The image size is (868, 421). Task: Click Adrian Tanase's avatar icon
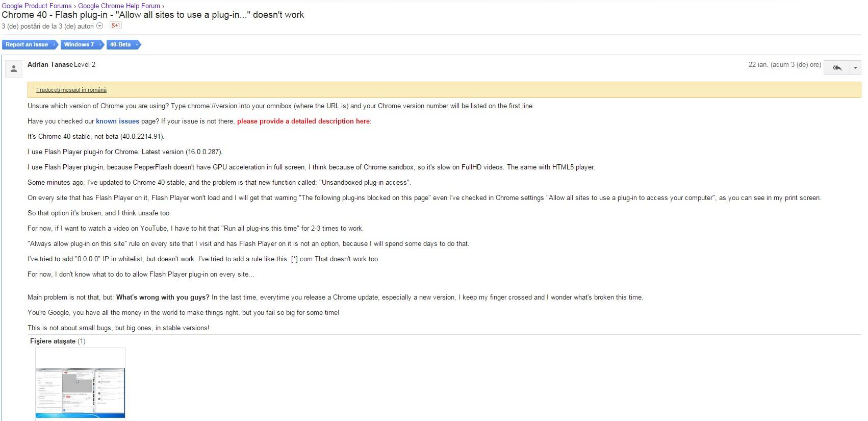(14, 69)
